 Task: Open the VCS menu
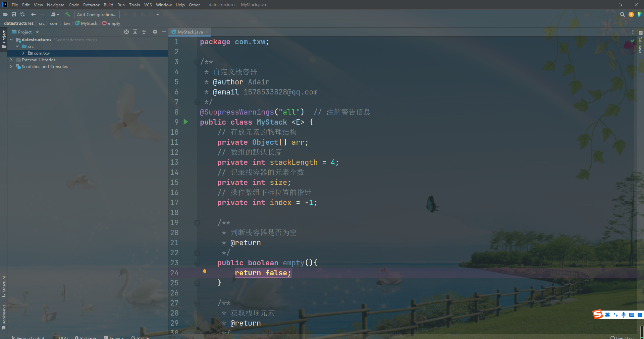click(148, 5)
